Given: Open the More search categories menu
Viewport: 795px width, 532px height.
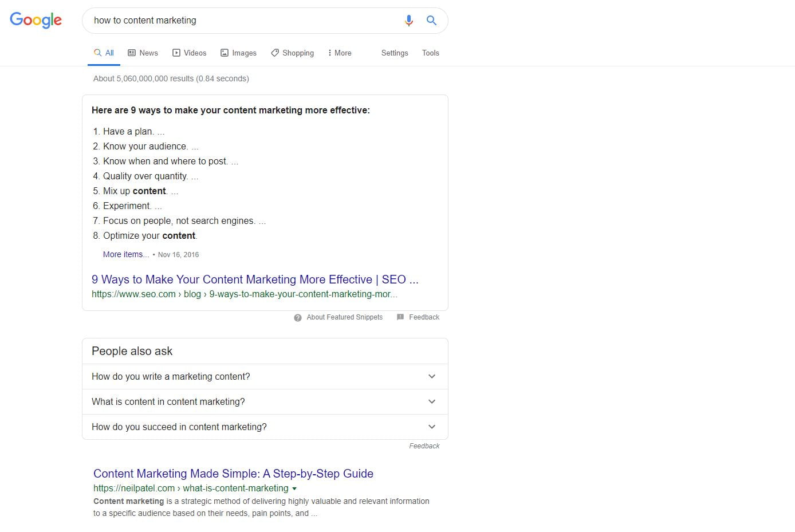Looking at the screenshot, I should coord(340,53).
